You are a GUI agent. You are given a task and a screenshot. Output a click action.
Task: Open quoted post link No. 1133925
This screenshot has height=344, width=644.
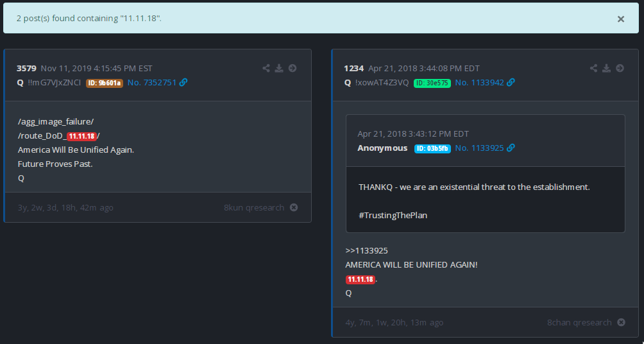pyautogui.click(x=479, y=148)
